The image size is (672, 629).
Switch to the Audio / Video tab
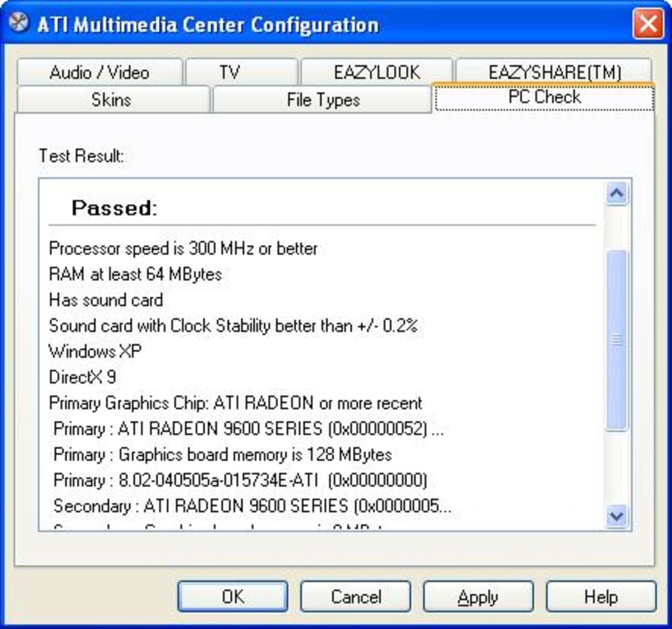pyautogui.click(x=99, y=72)
